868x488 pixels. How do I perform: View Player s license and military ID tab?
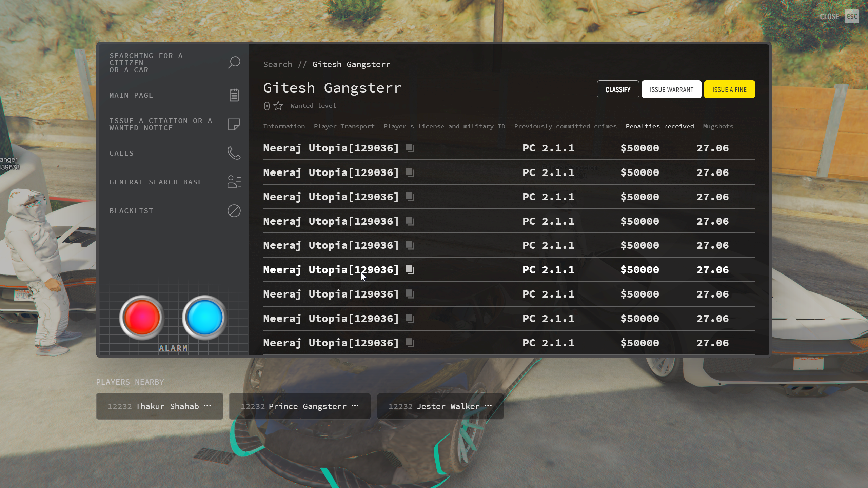[444, 126]
